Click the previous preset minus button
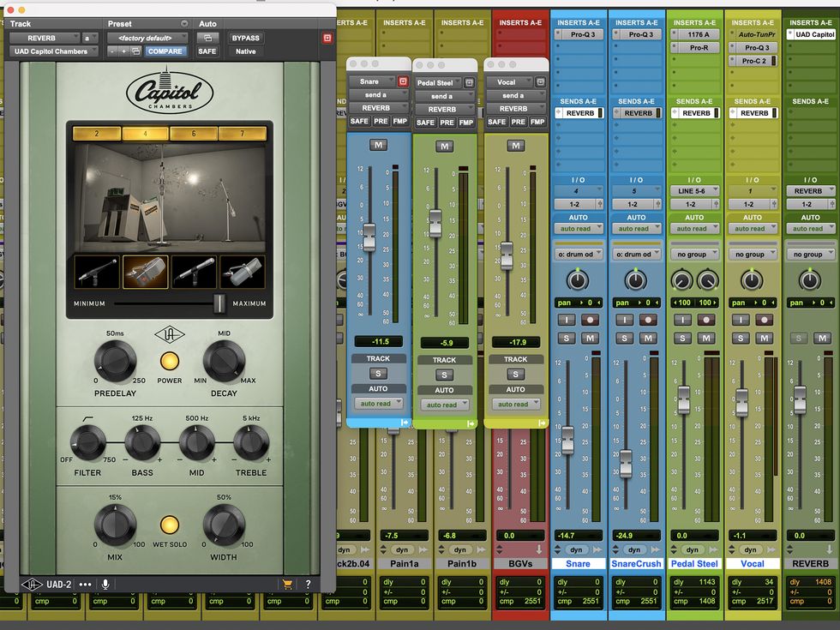This screenshot has width=840, height=630. coord(112,51)
